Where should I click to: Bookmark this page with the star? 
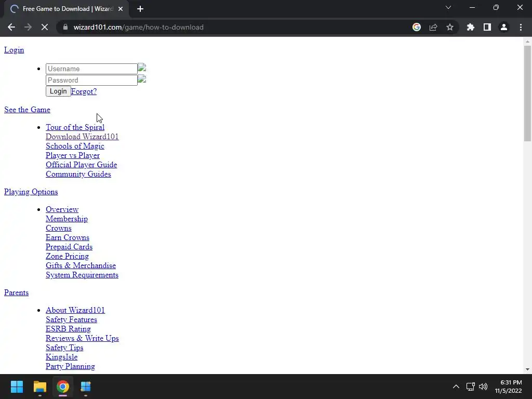(x=450, y=27)
